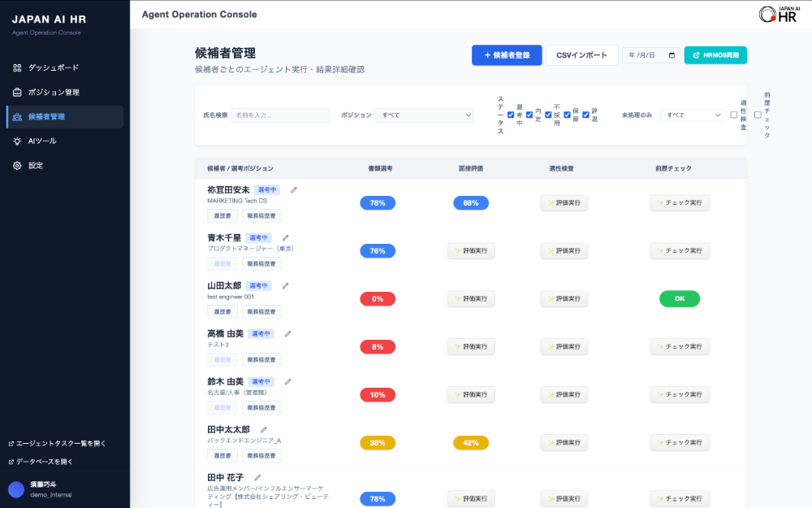812x508 pixels.
Task: Click the edit pencil icon next to 山田太郎
Action: tap(285, 286)
